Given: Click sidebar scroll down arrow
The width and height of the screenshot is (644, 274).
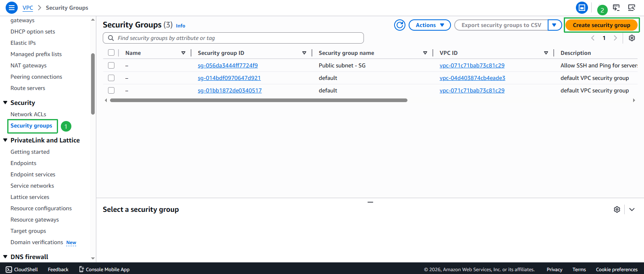Looking at the screenshot, I should pos(93,258).
